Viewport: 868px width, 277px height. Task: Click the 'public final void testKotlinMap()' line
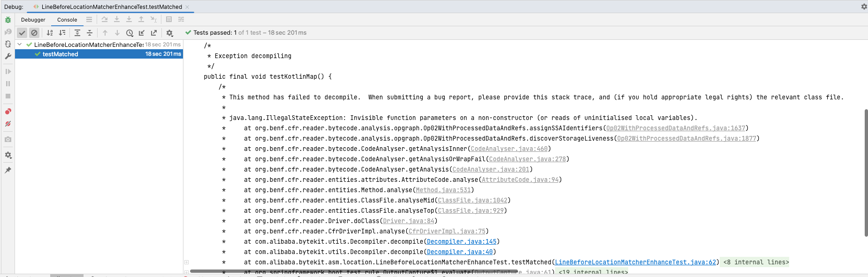click(x=267, y=76)
